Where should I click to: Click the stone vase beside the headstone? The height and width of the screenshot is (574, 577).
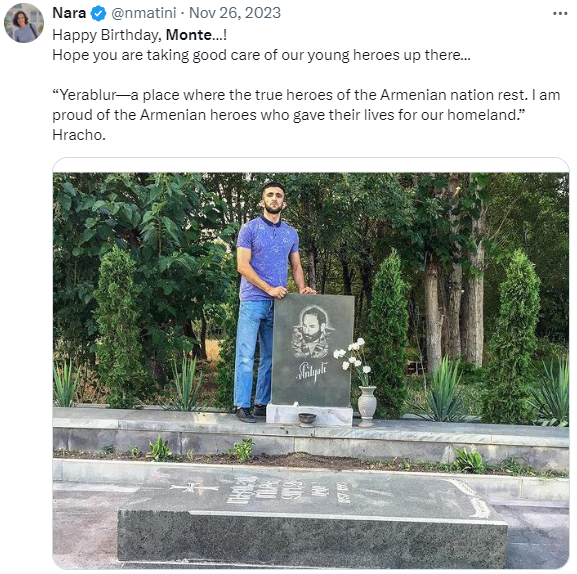click(367, 406)
